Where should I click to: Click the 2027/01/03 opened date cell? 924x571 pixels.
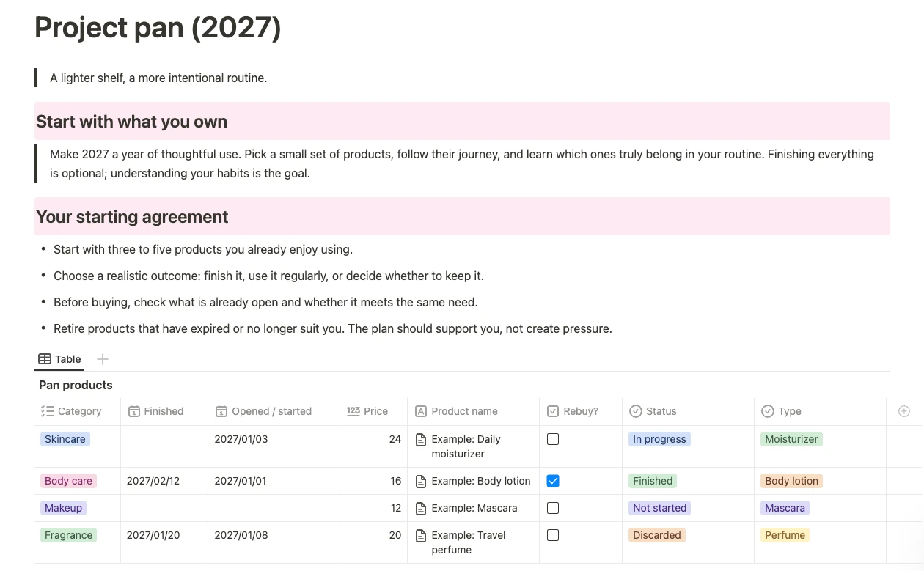coord(274,446)
